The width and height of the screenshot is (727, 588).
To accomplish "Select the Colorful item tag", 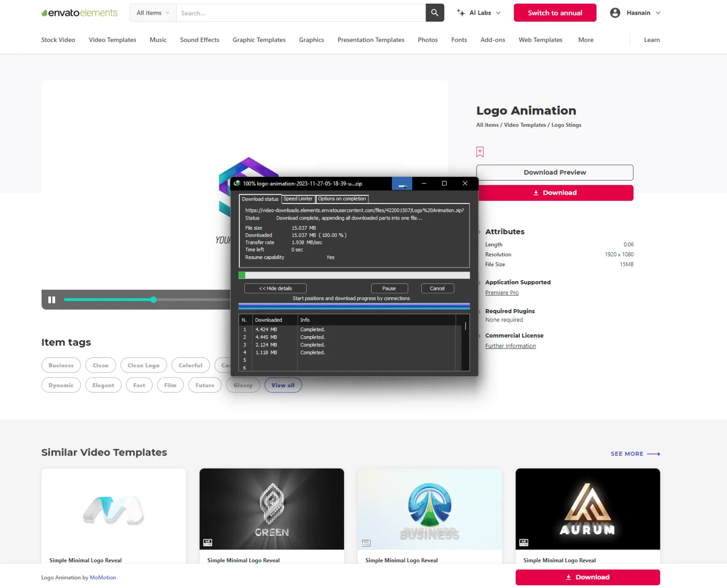I will coord(191,365).
